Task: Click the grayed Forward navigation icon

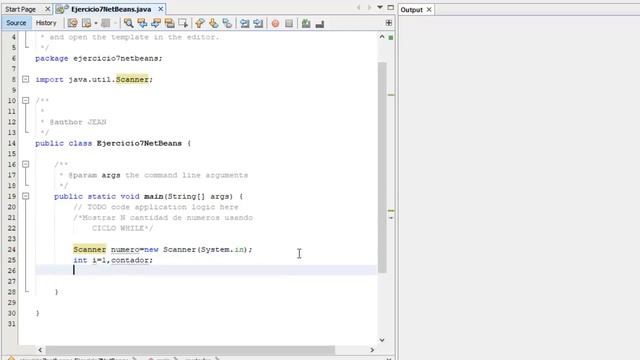Action: pyautogui.click(x=105, y=23)
